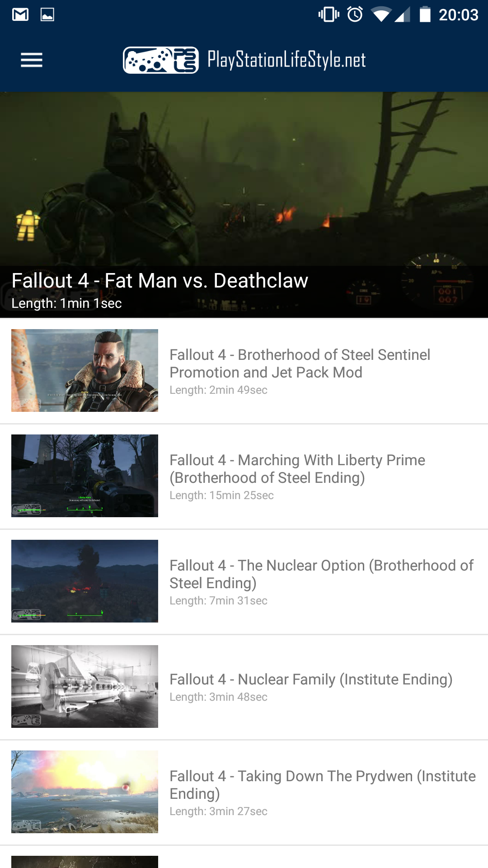Tap the alarm clock status icon

355,14
